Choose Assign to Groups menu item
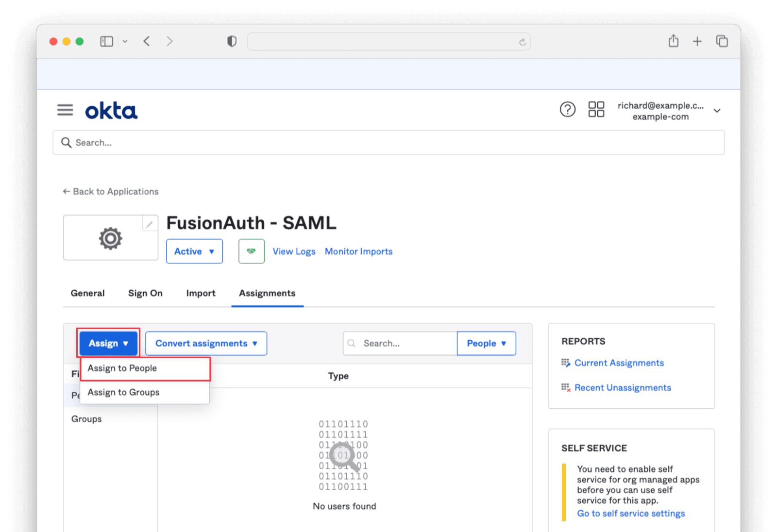The height and width of the screenshot is (532, 777). [x=145, y=392]
